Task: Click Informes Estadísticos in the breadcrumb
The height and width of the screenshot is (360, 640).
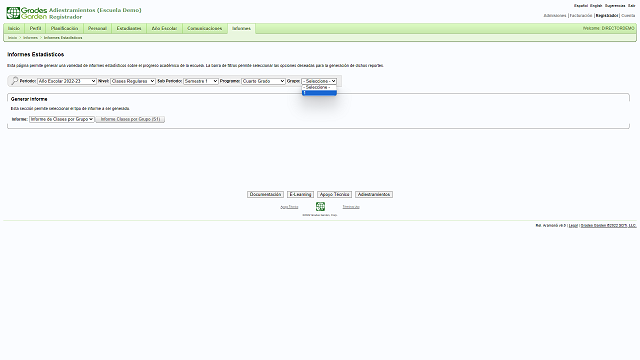Action: click(63, 38)
